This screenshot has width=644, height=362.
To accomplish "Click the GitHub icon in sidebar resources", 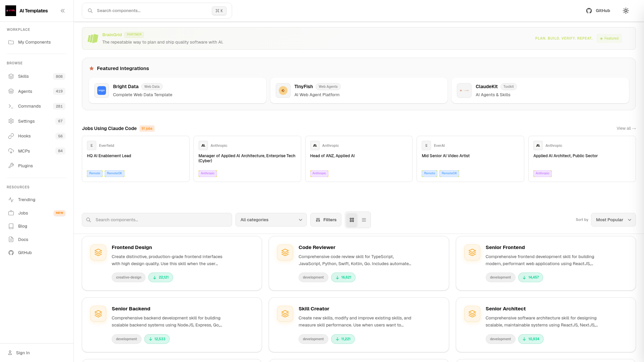I will click(11, 253).
